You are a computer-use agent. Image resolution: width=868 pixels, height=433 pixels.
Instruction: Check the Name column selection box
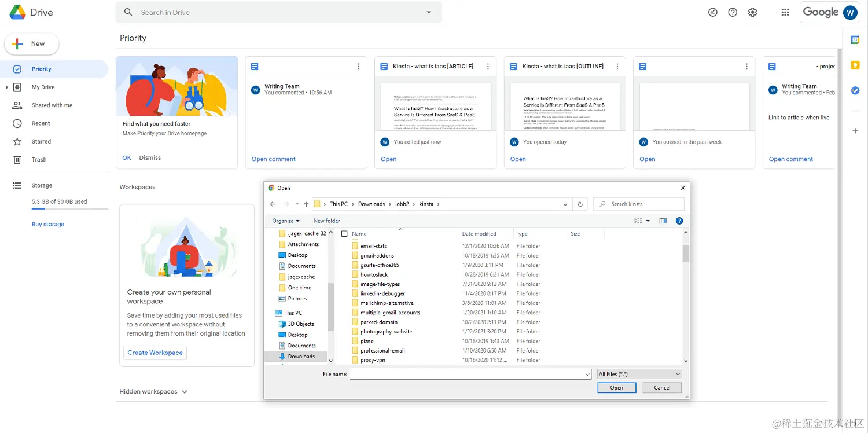344,233
